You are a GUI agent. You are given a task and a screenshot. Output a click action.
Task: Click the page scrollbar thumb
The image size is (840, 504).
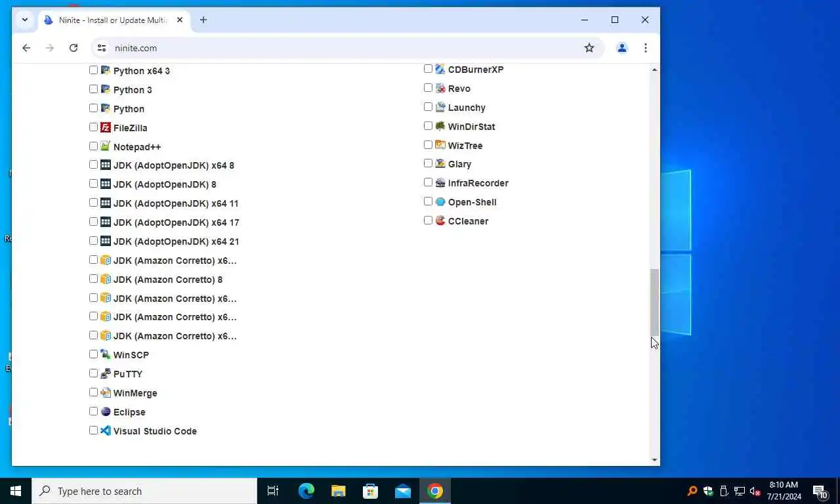point(654,302)
